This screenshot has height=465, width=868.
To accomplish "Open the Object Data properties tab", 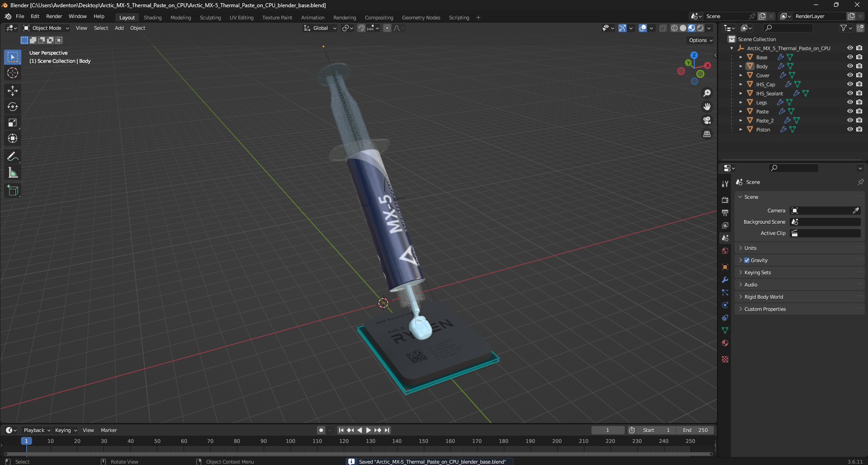I will (x=725, y=330).
